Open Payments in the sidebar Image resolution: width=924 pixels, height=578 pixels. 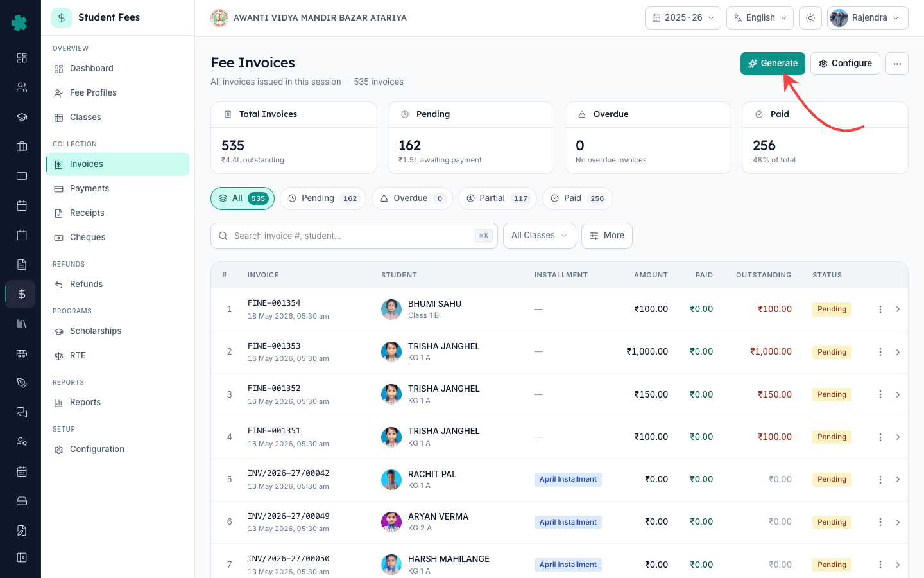(117, 189)
